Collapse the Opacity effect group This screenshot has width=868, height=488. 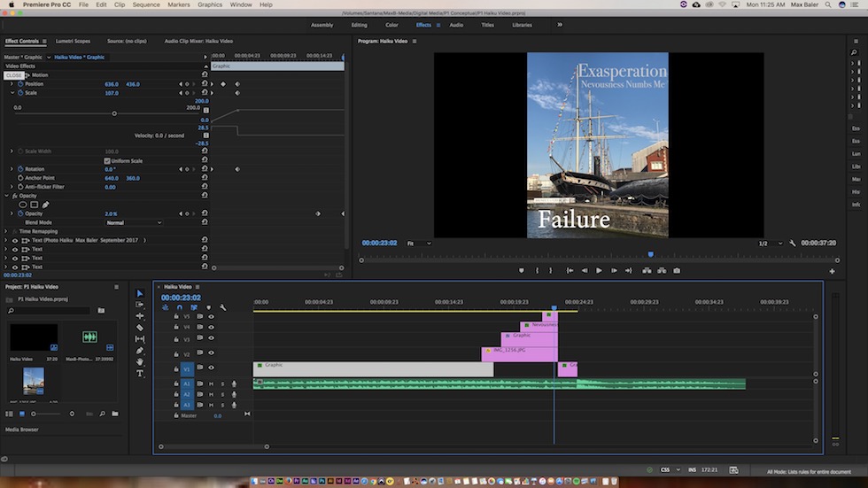6,196
